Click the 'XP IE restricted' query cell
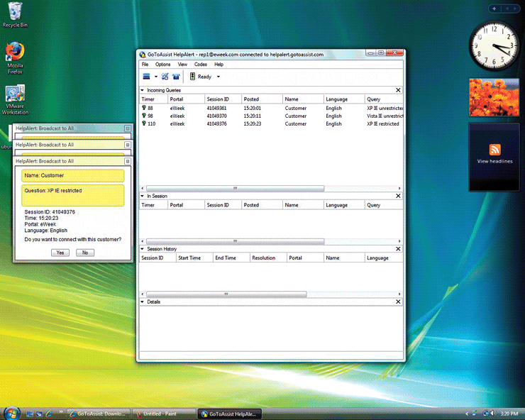Viewport: 525px width, 420px height. tap(383, 123)
